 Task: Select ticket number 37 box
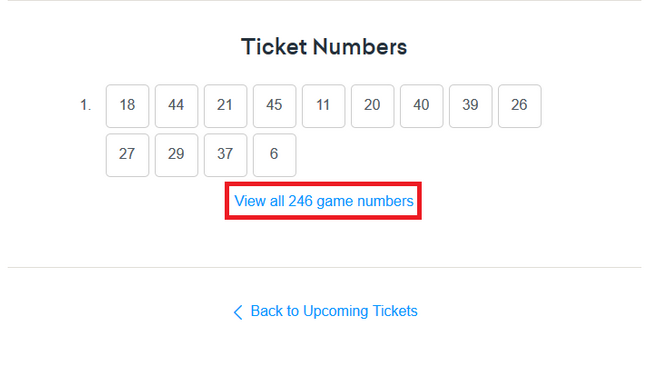coord(225,155)
